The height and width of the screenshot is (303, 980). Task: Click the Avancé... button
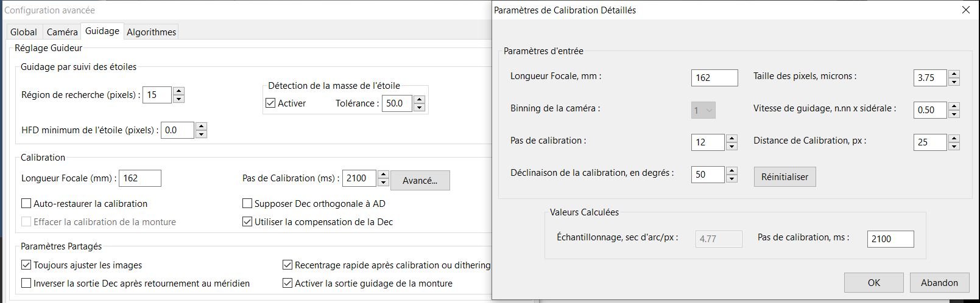pos(420,181)
